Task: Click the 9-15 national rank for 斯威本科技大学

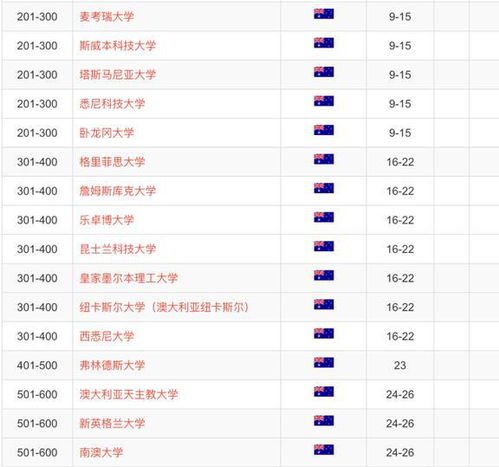Action: (x=400, y=46)
